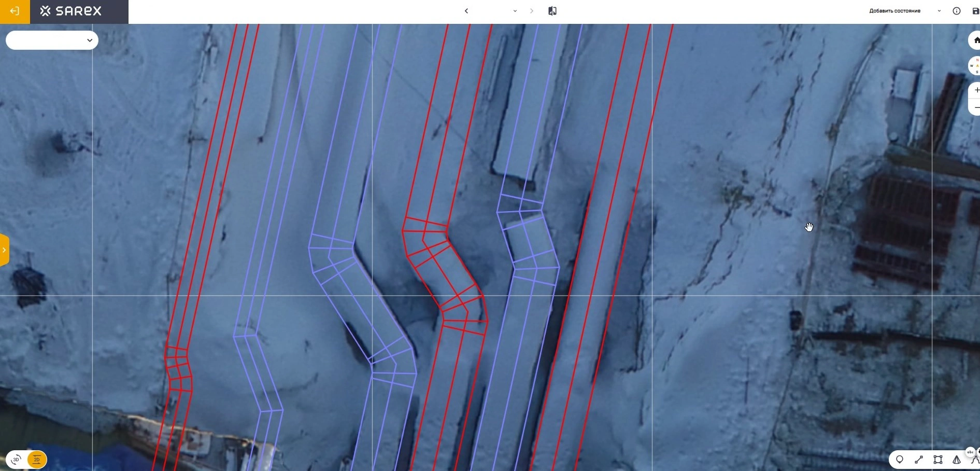Select the 2D view mode toggle
The width and height of the screenshot is (980, 471).
point(37,460)
